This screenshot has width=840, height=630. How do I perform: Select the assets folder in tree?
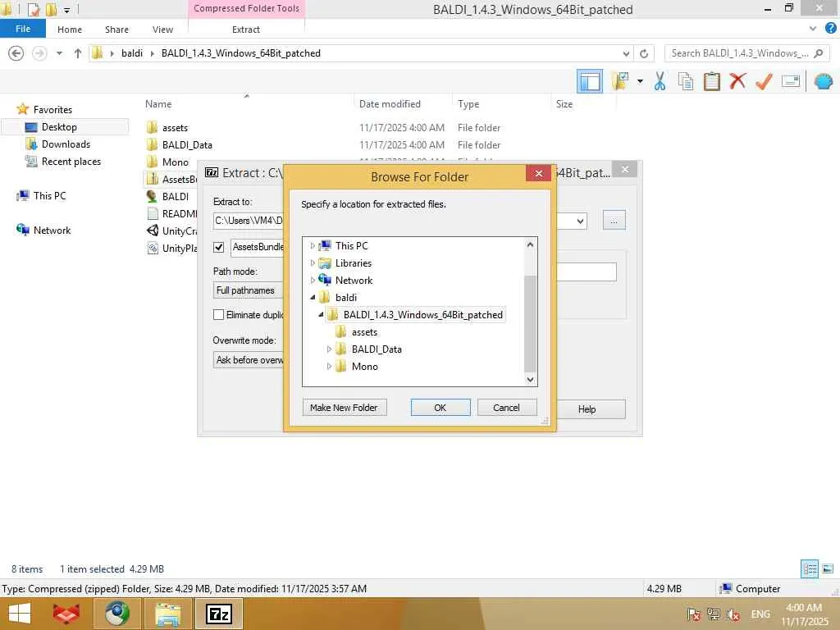point(364,332)
